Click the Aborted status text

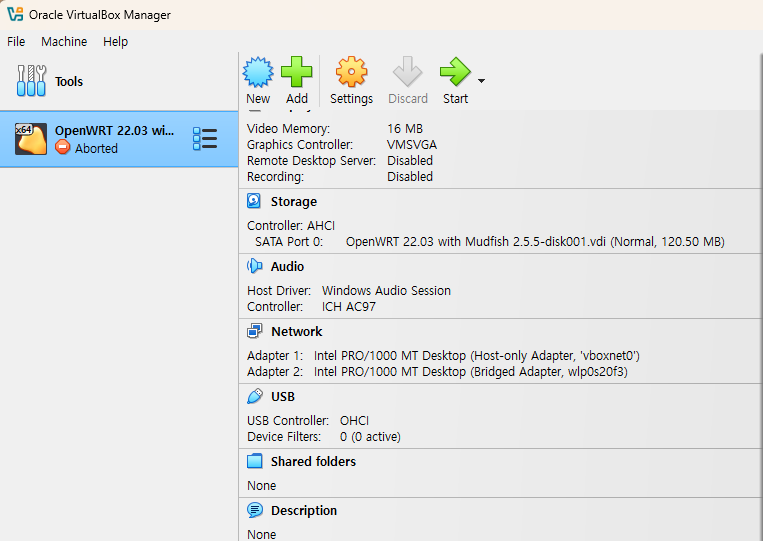[96, 148]
